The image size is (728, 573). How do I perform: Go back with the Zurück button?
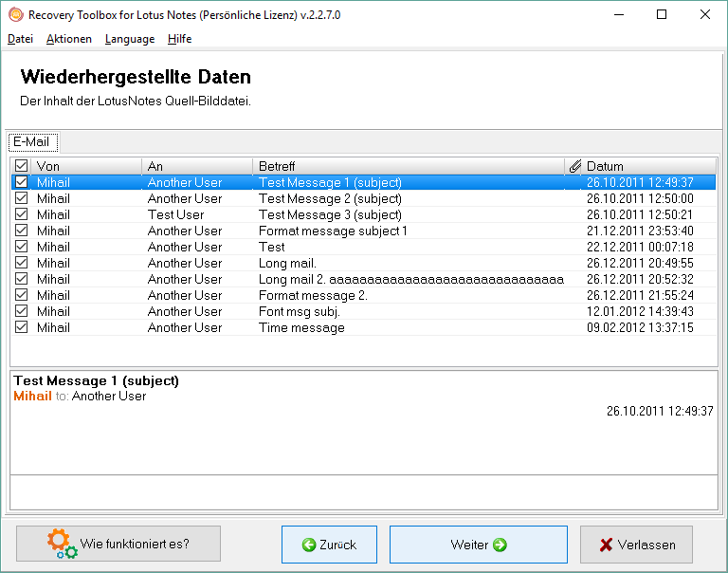329,545
